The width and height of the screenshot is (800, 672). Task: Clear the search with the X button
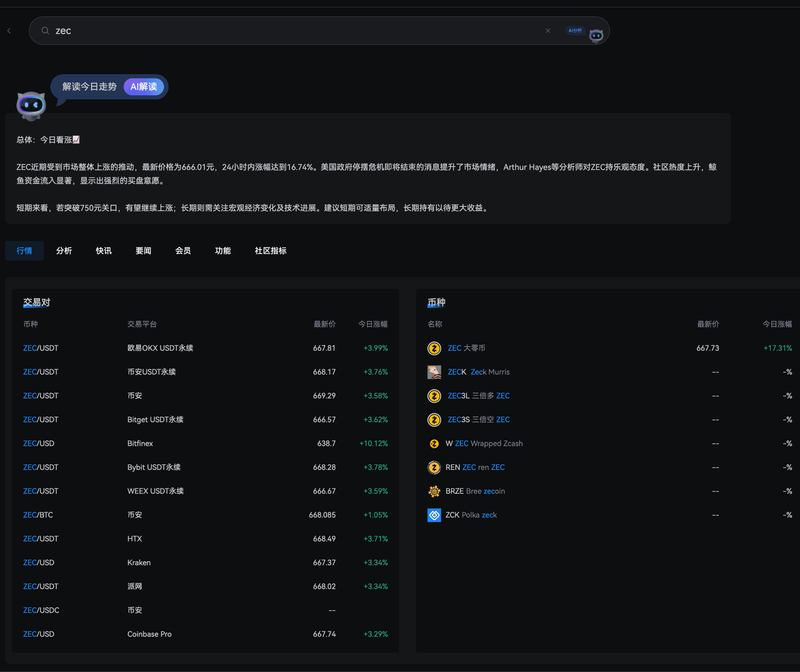point(548,30)
